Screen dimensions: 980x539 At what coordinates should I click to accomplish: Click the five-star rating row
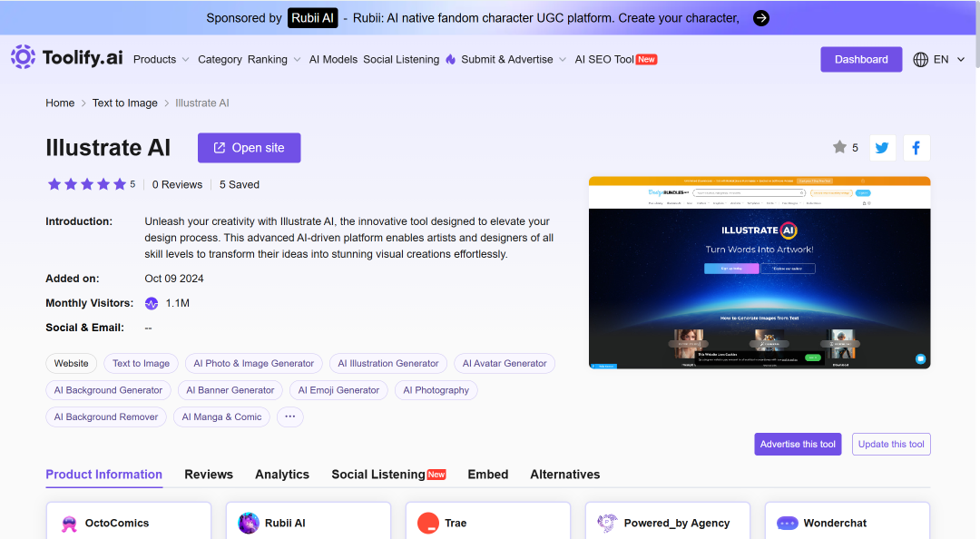pos(87,184)
